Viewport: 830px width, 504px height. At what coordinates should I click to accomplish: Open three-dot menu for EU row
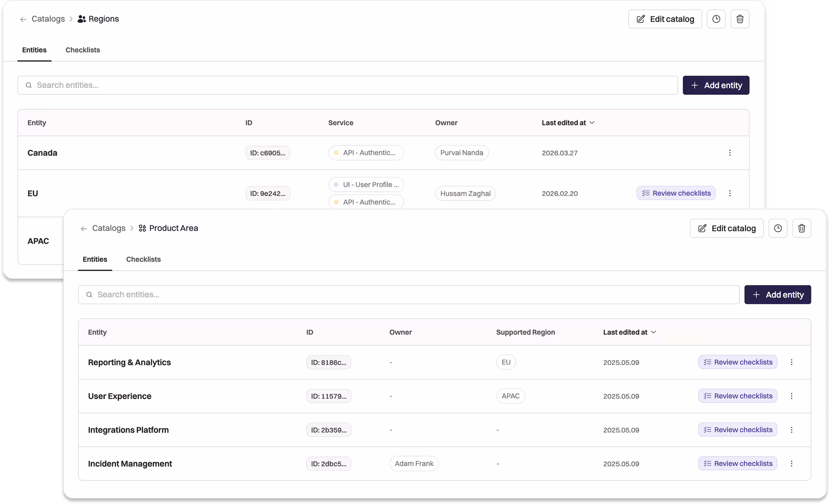[730, 193]
